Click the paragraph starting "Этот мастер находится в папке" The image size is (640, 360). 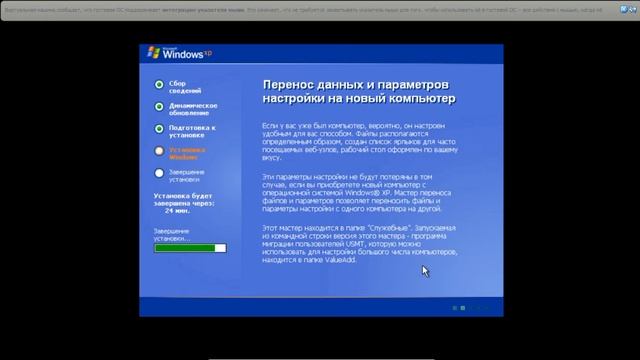click(x=360, y=244)
